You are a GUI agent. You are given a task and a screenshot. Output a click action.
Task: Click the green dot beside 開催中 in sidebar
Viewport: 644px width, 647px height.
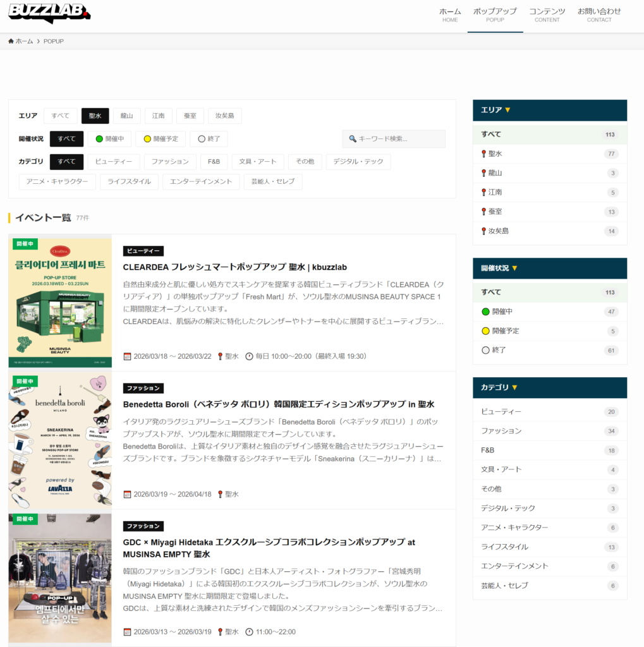click(x=485, y=311)
